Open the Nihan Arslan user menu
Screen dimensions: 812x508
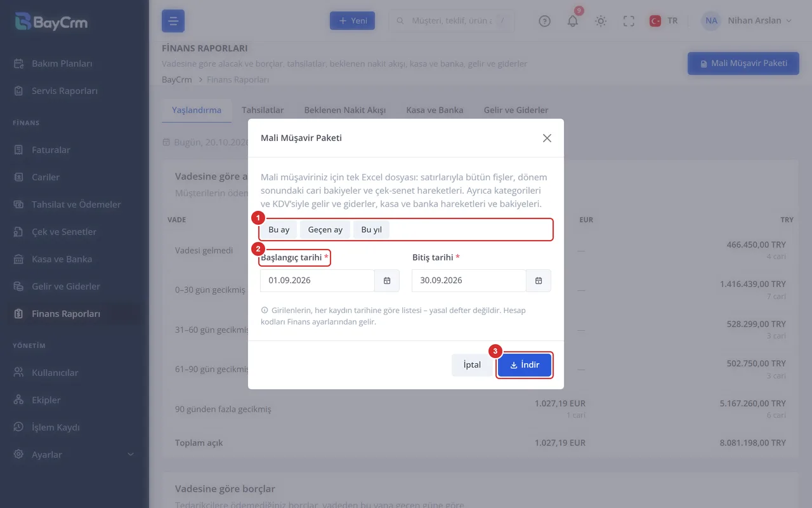pos(747,21)
